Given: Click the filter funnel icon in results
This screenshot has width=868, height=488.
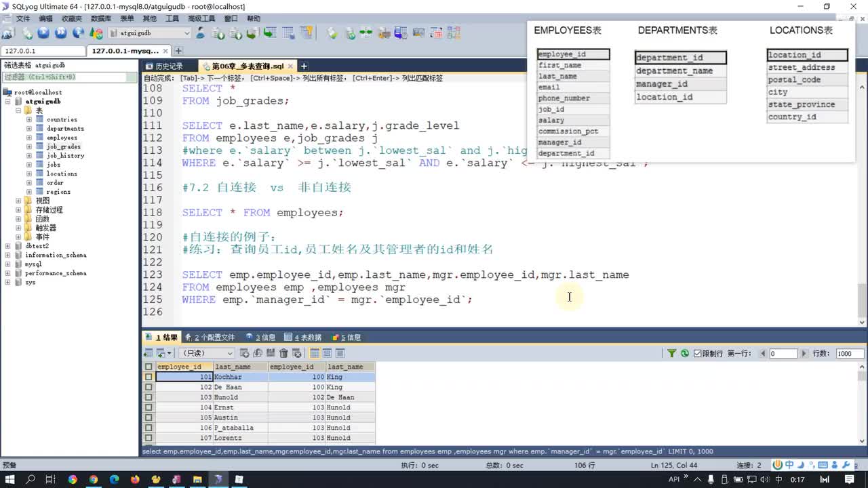Looking at the screenshot, I should coord(671,353).
